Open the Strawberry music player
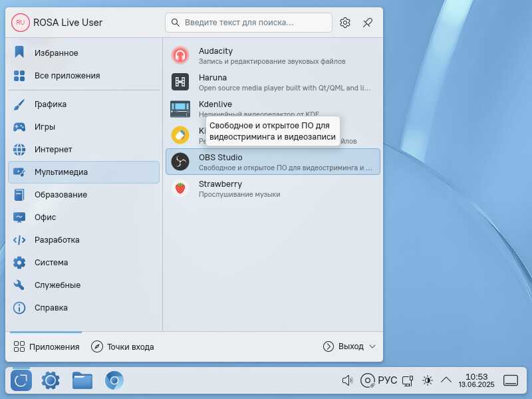Screen dimensions: 532x399 point(273,188)
